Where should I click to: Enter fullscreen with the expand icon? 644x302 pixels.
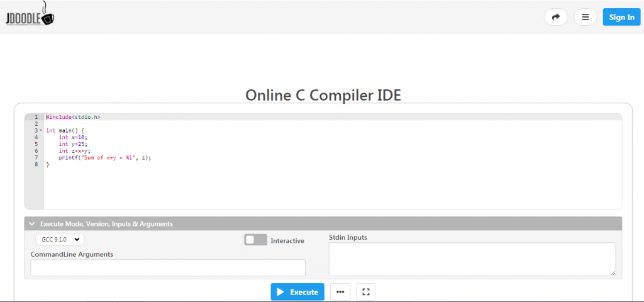(366, 292)
